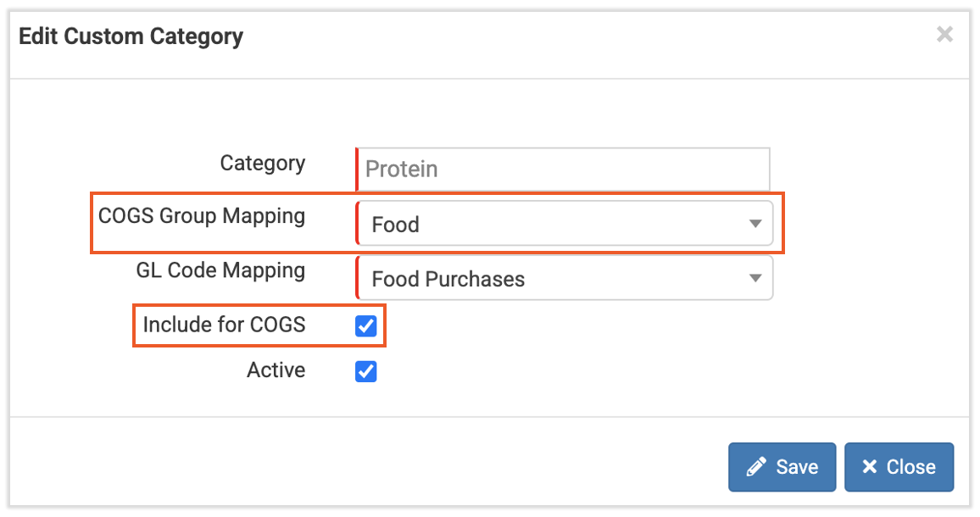Click the pencil icon on the Save button
The image size is (980, 517).
(757, 466)
